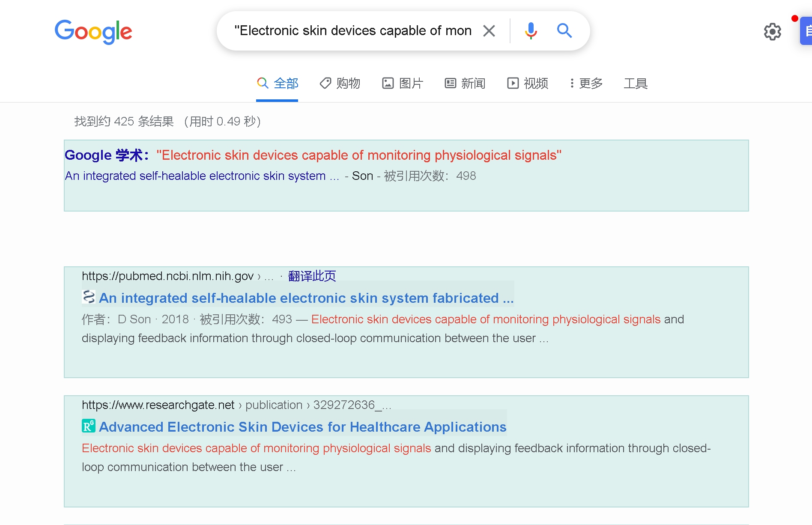Screen dimensions: 812x525
Task: Open 翻译此页 for the PubMed result
Action: click(311, 276)
